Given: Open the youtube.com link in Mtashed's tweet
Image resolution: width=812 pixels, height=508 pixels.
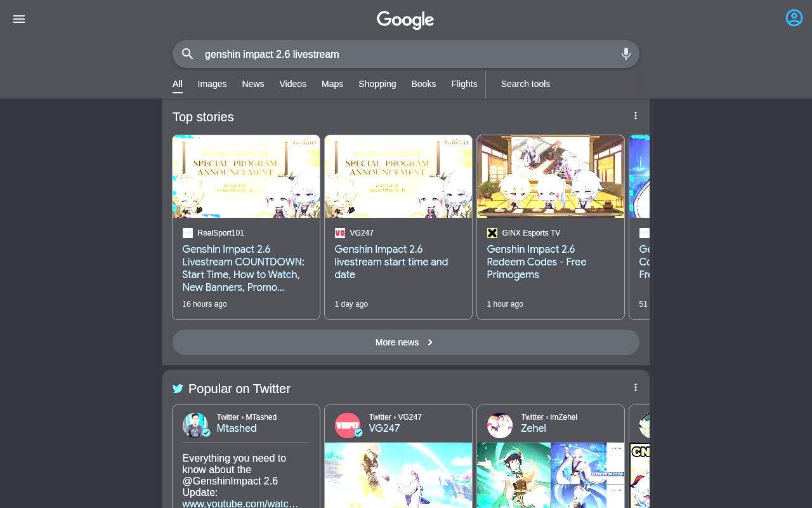Looking at the screenshot, I should tap(240, 504).
